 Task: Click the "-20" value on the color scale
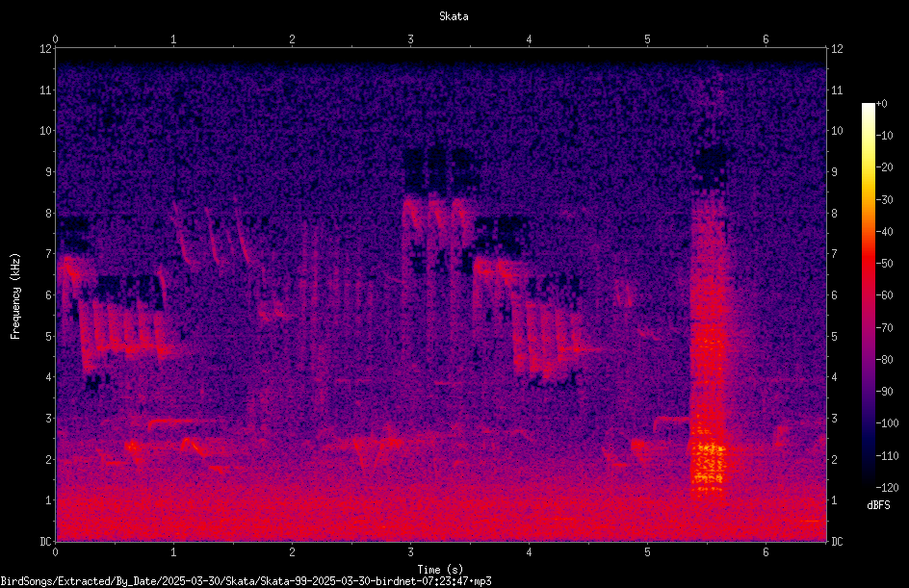pyautogui.click(x=884, y=167)
